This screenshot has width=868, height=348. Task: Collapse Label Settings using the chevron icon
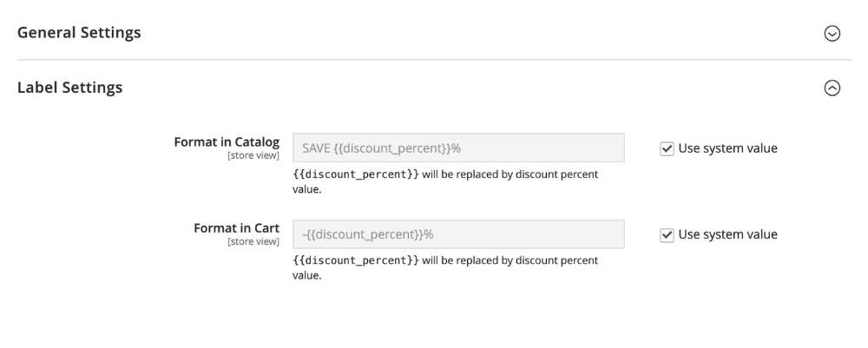click(x=832, y=88)
